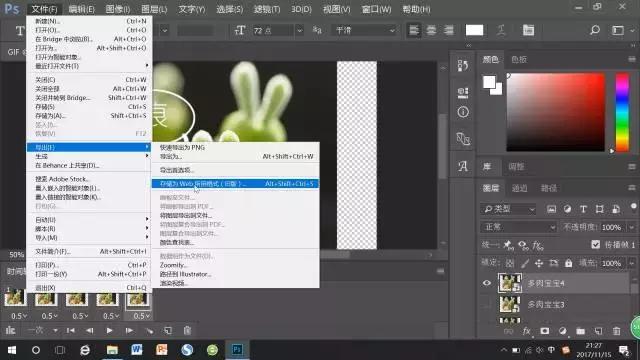Open the blend mode 正常 dropdown
Viewport: 640px width, 360px height.
click(x=518, y=227)
